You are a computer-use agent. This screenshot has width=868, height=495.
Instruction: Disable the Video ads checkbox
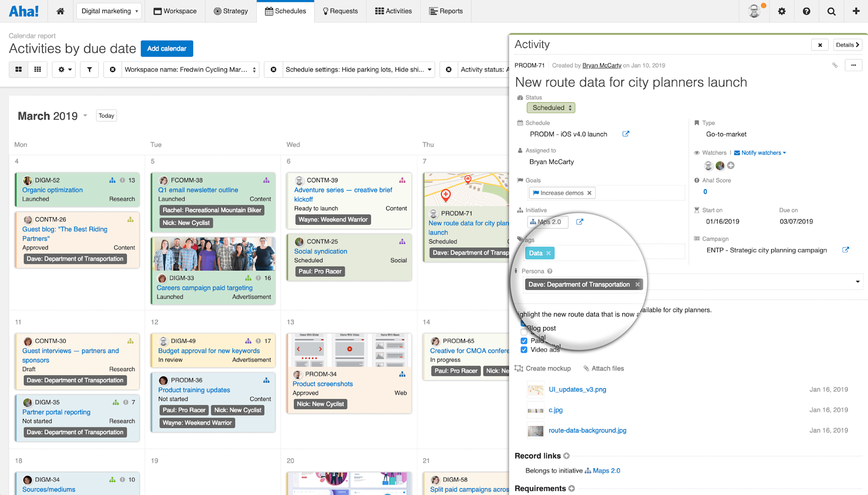pyautogui.click(x=523, y=349)
